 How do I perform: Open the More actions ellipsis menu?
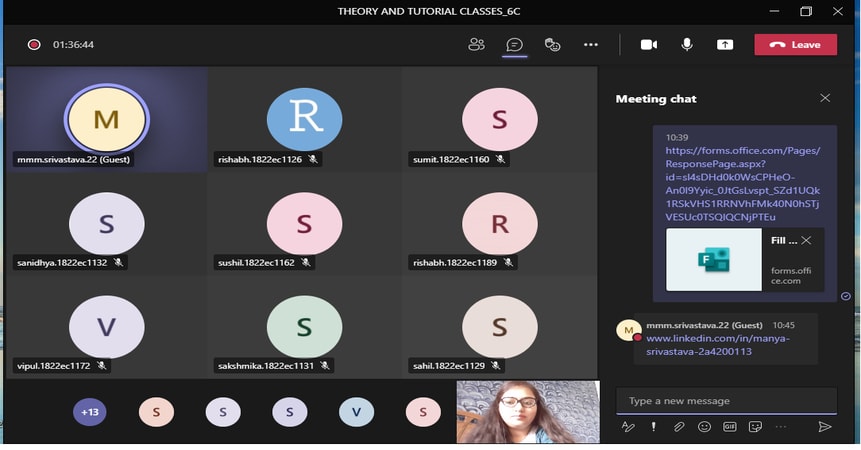point(590,45)
